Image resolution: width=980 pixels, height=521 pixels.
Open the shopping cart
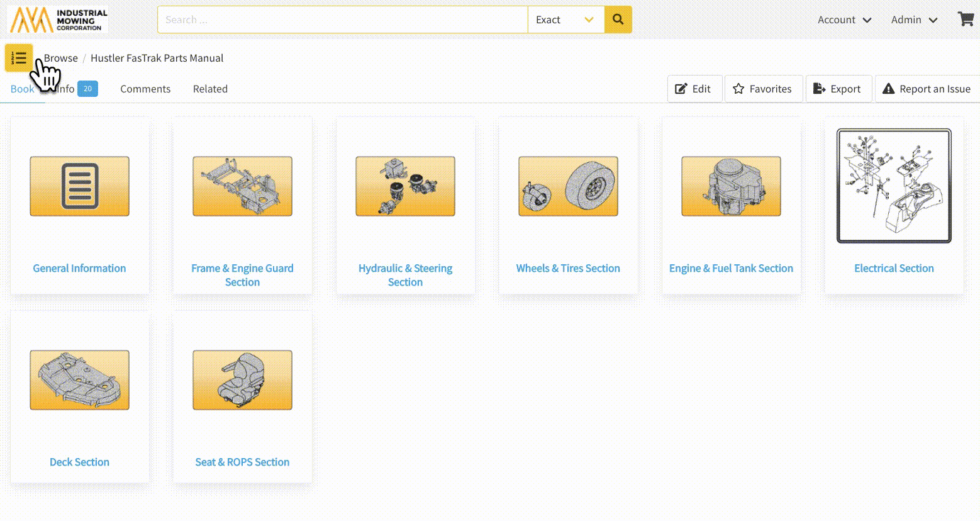click(965, 20)
